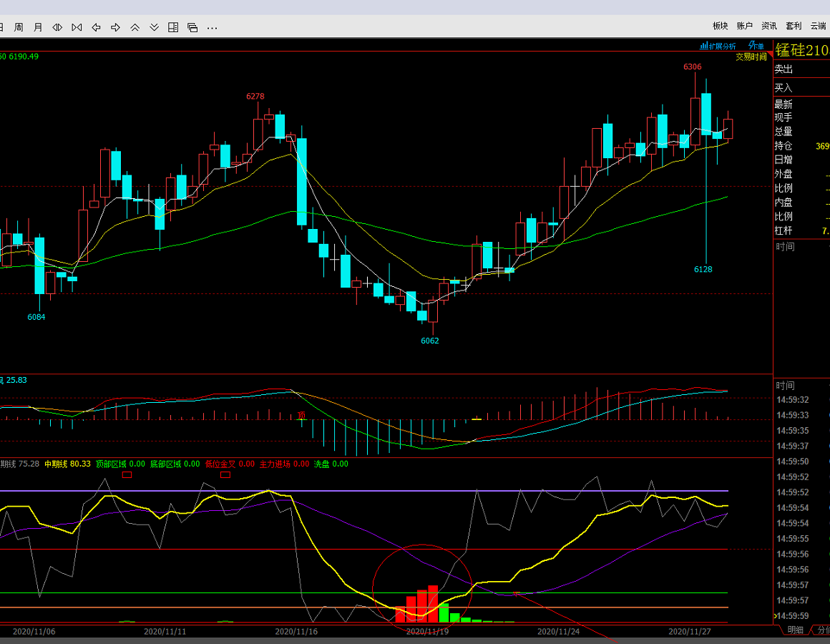This screenshot has width=830, height=644.
Task: Click the right arrow navigation icon
Action: click(115, 27)
